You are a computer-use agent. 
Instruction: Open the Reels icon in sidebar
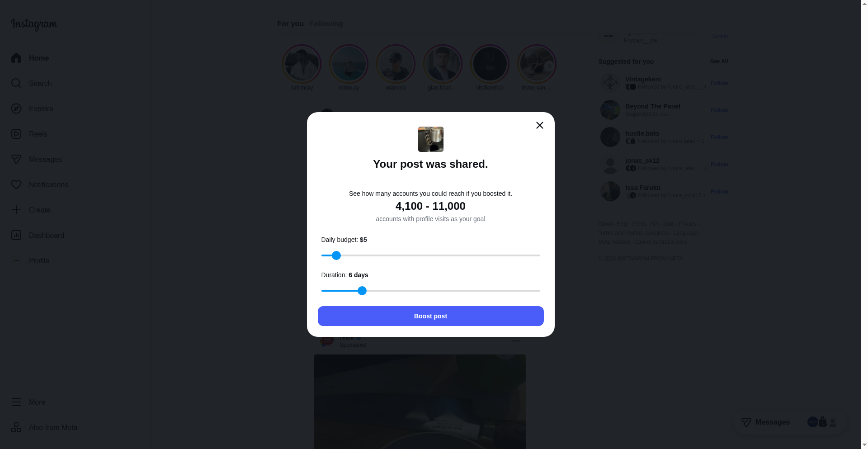(x=16, y=134)
